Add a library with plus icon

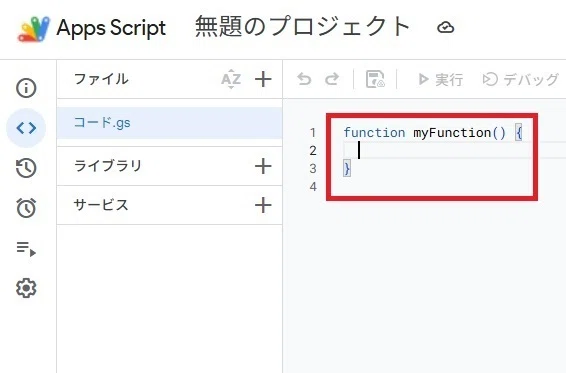coord(263,166)
